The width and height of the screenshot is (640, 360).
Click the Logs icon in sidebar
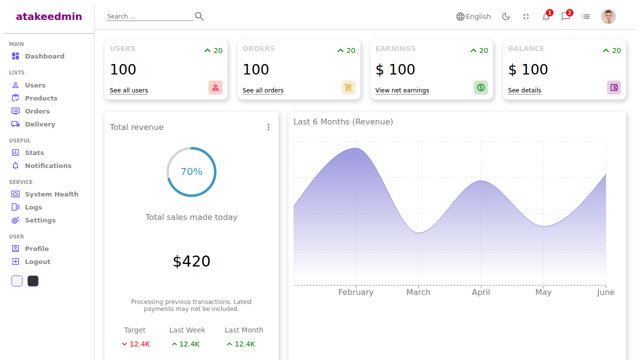coord(16,207)
